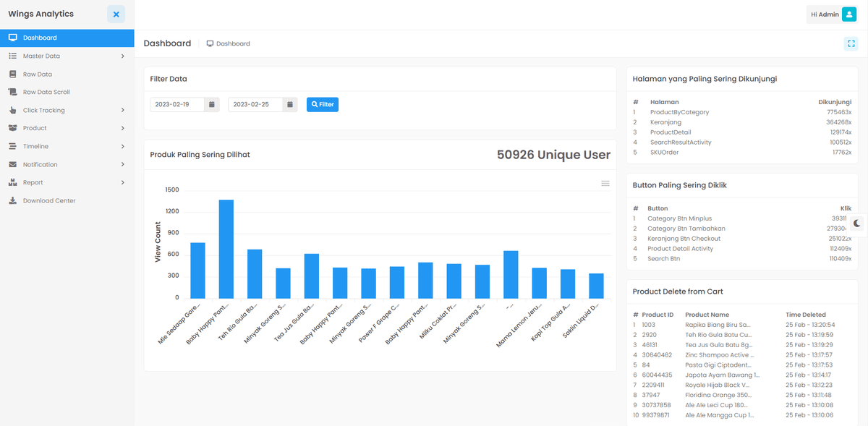Expand the Report sidebar section
The height and width of the screenshot is (426, 868).
click(x=122, y=182)
